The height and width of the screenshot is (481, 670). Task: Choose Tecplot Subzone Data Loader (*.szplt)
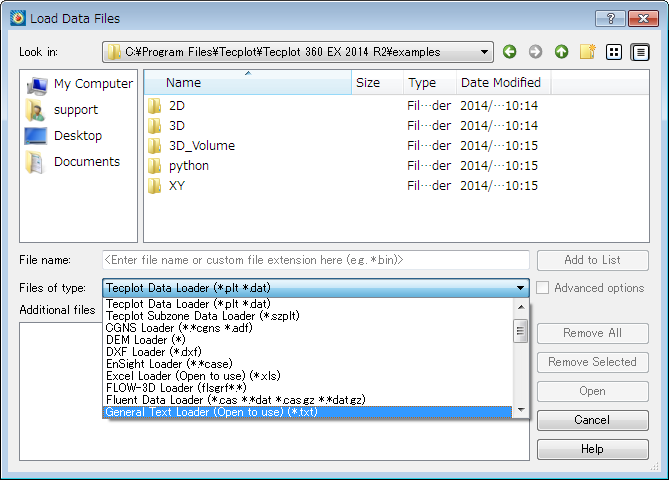(x=308, y=316)
